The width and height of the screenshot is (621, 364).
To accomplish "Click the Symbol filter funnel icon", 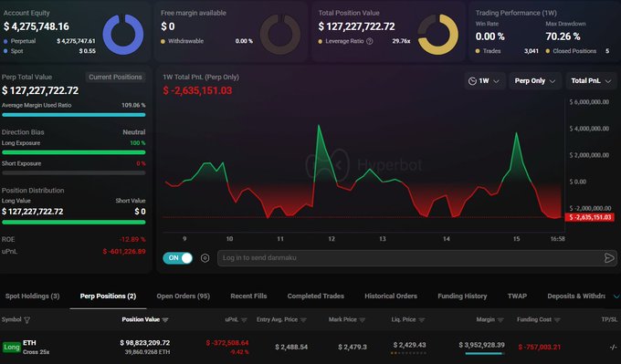I will coord(26,320).
